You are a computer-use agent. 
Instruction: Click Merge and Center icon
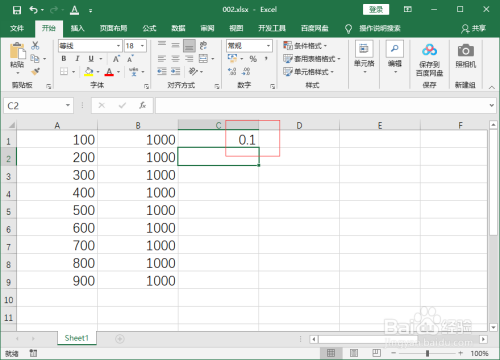[203, 59]
